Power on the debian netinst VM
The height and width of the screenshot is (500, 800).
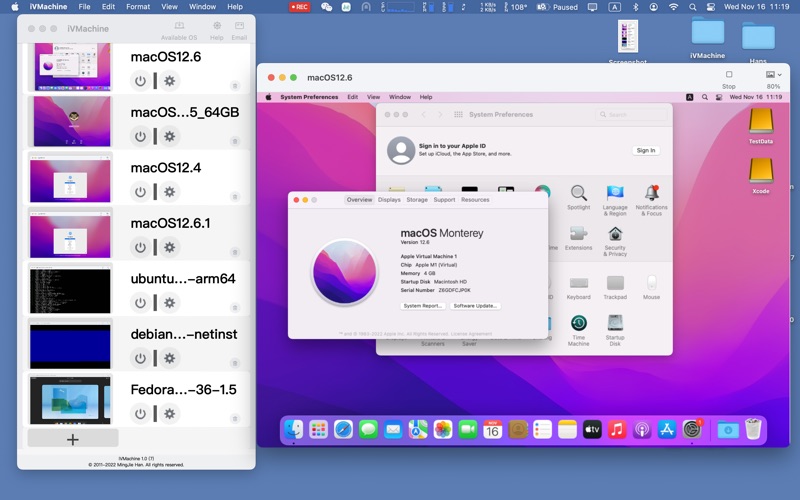click(x=140, y=358)
